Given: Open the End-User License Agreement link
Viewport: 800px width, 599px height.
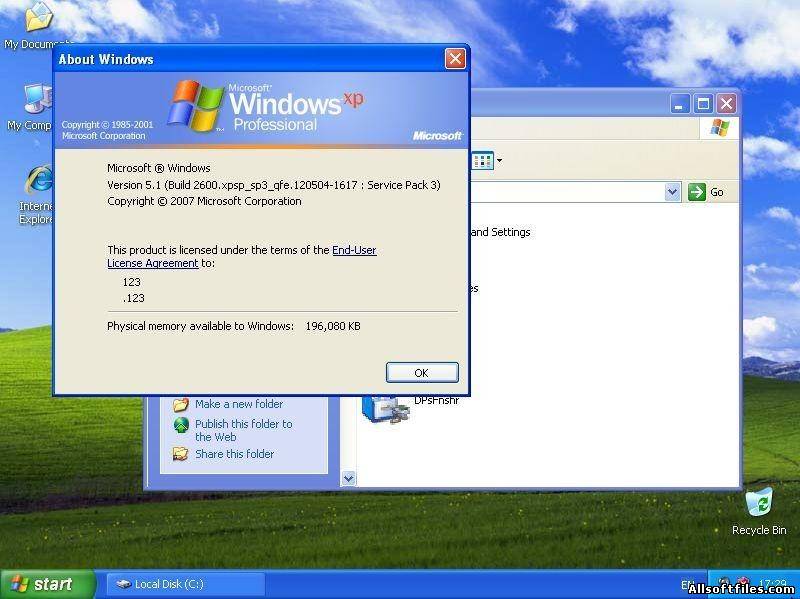Looking at the screenshot, I should (x=354, y=250).
